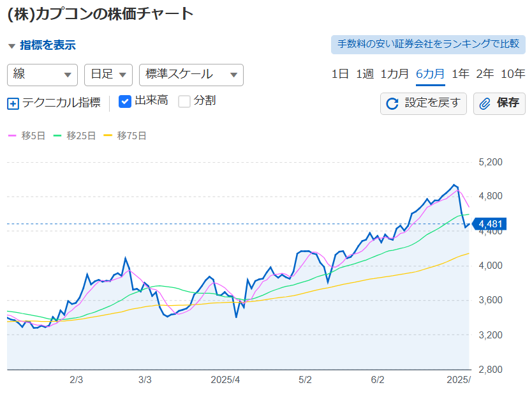Screen dimensions: 532x399
Task: Open the 日足 interval dropdown
Action: pos(108,75)
